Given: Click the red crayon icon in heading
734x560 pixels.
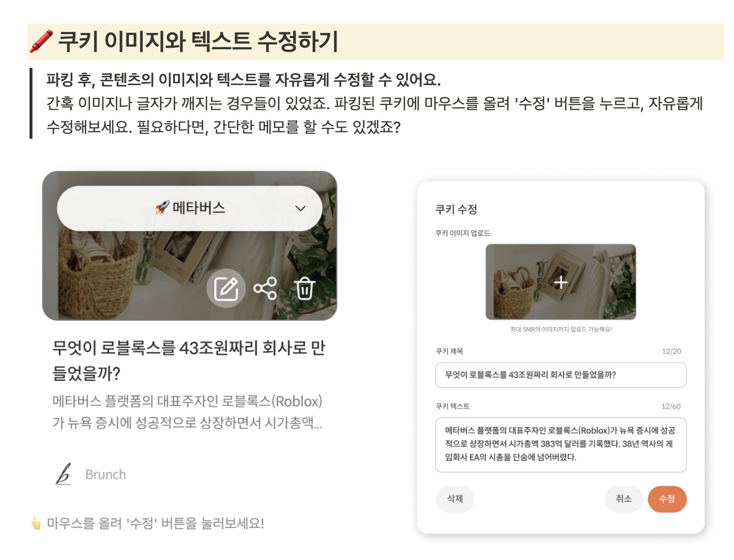Looking at the screenshot, I should [x=41, y=41].
